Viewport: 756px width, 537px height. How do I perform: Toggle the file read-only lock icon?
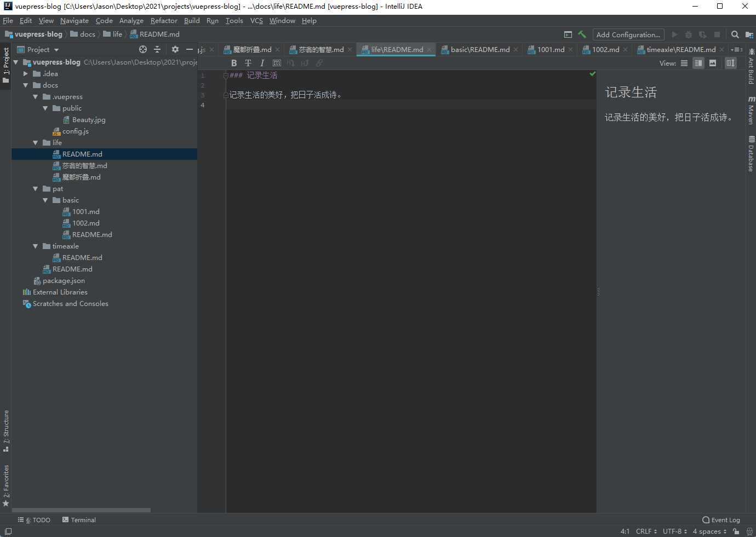coord(736,531)
